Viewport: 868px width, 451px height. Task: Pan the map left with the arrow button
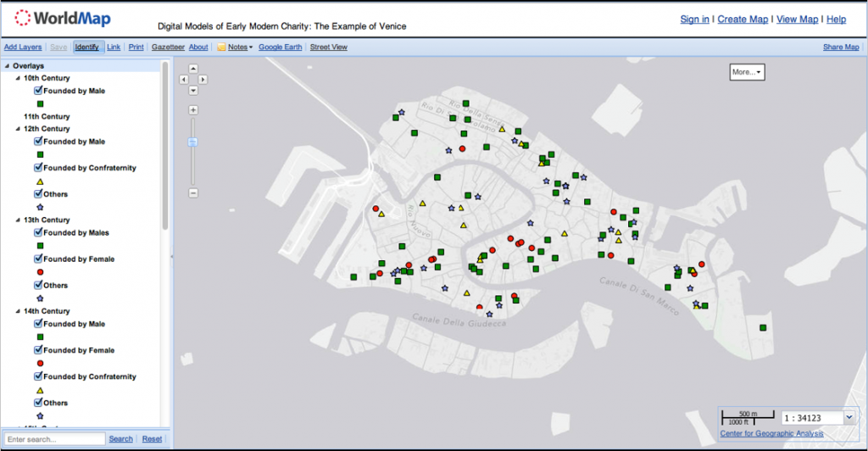point(184,80)
